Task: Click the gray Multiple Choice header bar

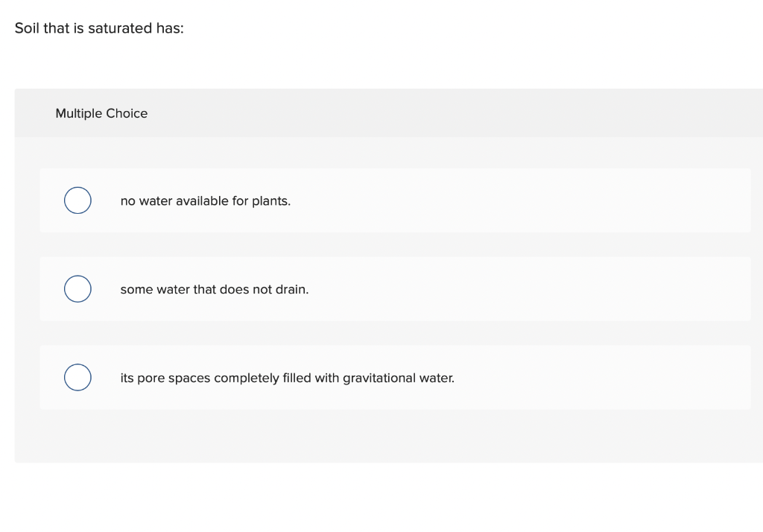Action: tap(447, 113)
